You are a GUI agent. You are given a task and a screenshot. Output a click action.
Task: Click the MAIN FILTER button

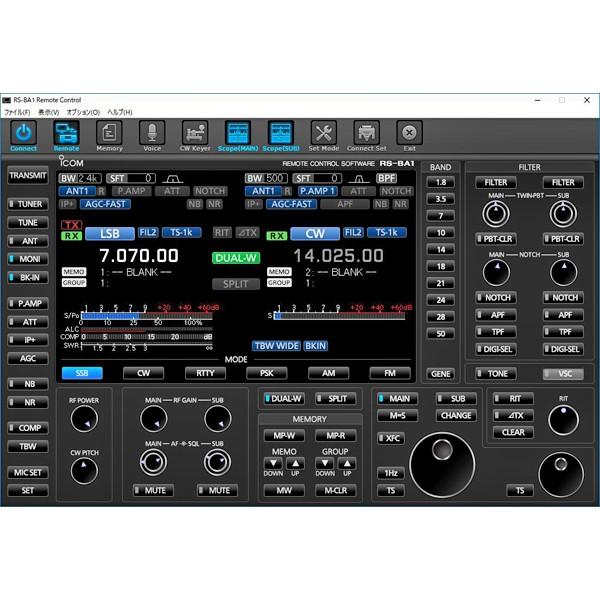496,183
